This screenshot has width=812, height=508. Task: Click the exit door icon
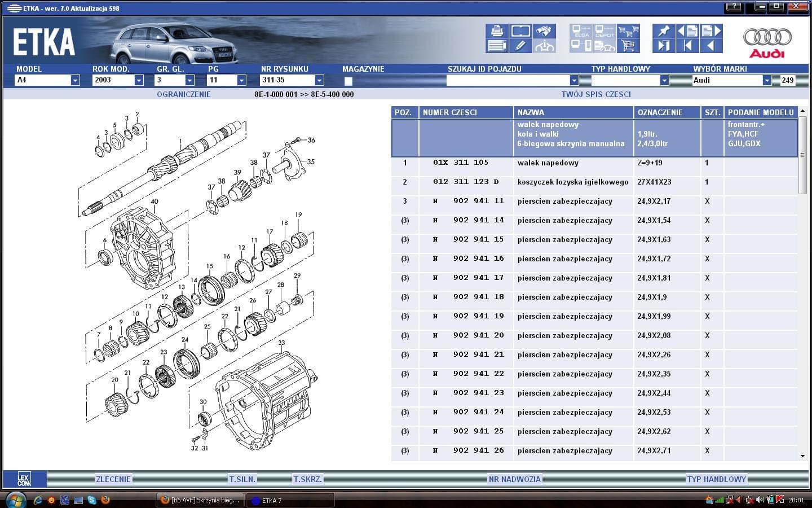(664, 46)
